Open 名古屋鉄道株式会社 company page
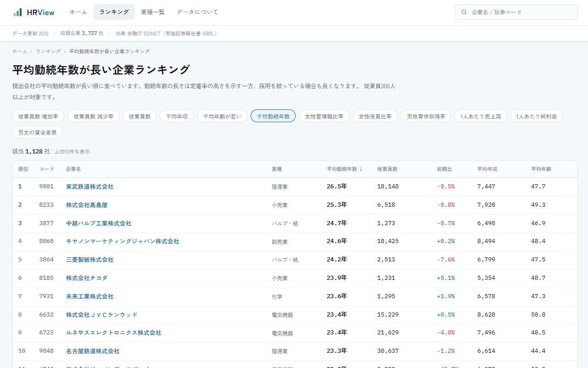 (x=93, y=351)
